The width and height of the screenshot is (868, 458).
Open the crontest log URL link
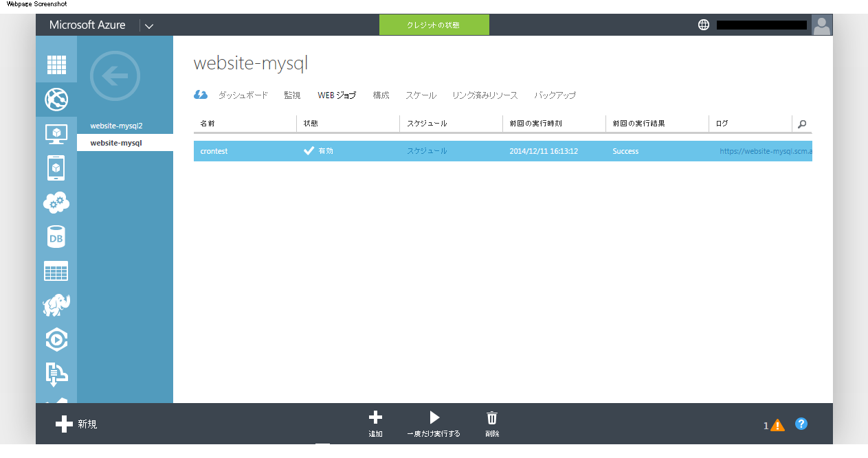tap(766, 151)
